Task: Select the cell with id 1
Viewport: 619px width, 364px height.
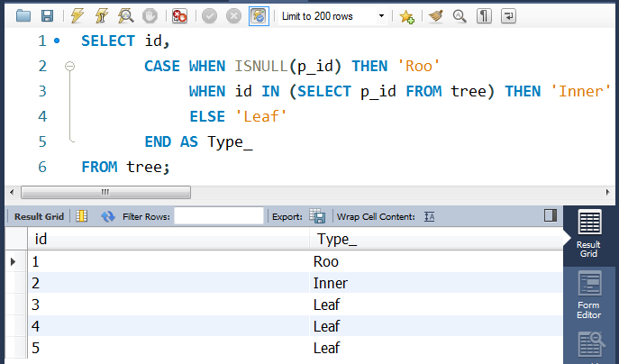Action: pyautogui.click(x=168, y=261)
